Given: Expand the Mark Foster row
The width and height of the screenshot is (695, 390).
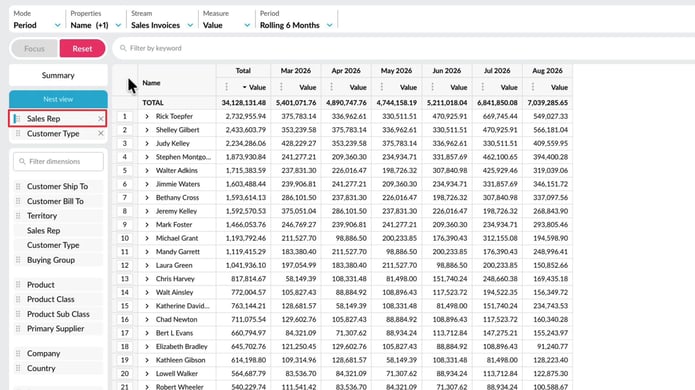Looking at the screenshot, I should click(x=147, y=225).
